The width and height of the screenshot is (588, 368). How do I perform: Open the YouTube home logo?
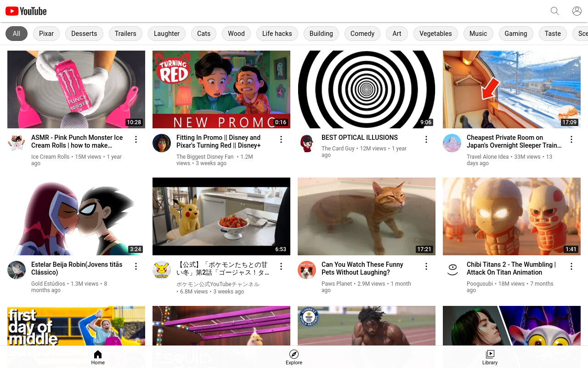coord(26,11)
